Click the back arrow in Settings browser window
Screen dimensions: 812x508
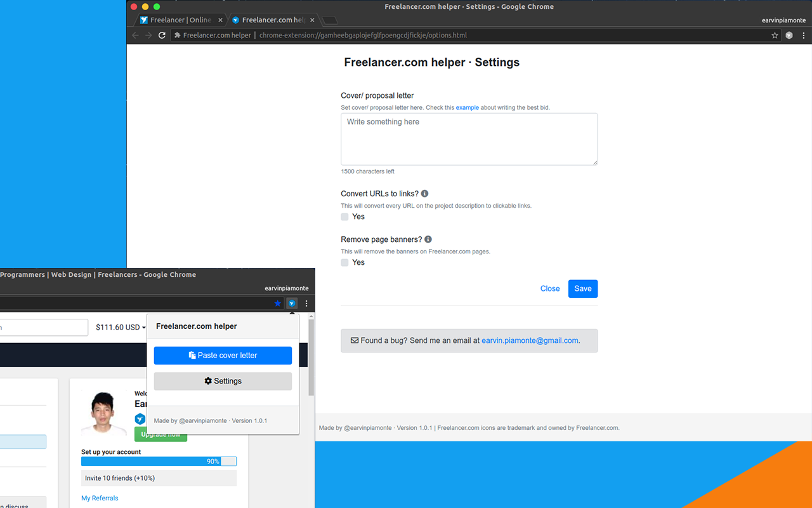tap(135, 36)
